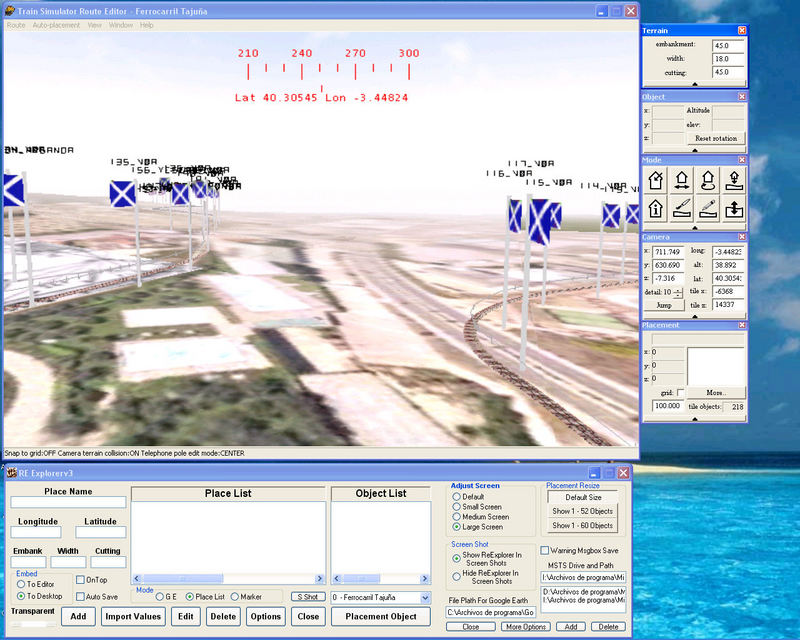Screen dimensions: 800x640
Task: Choose the raise/lower height mode icon
Action: tap(733, 208)
